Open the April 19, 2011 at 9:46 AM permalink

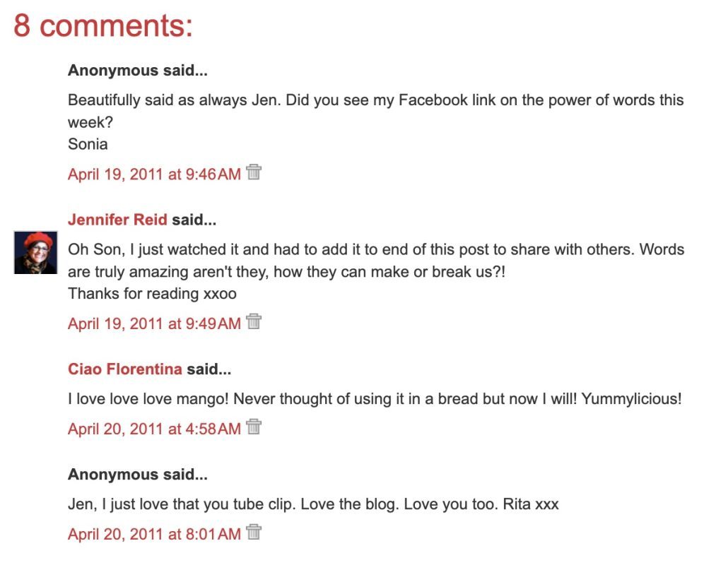(154, 174)
